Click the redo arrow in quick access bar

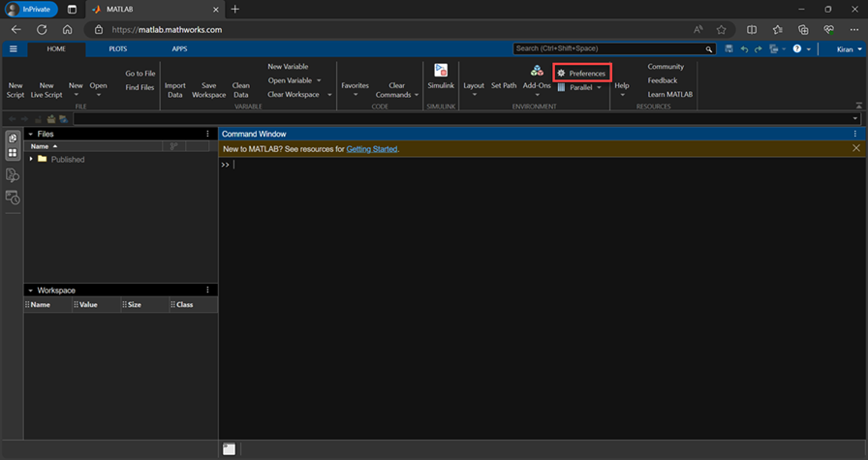pos(759,49)
